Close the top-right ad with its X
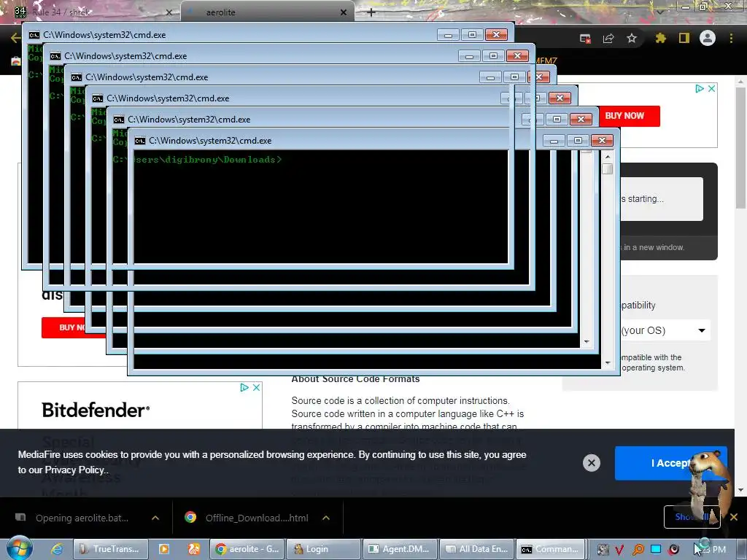 [x=711, y=88]
